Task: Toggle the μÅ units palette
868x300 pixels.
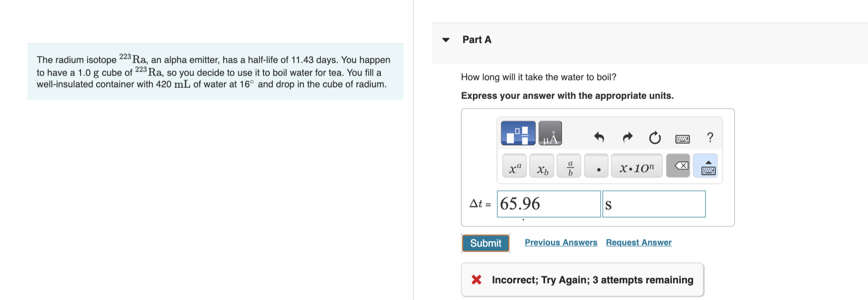Action: [x=550, y=133]
